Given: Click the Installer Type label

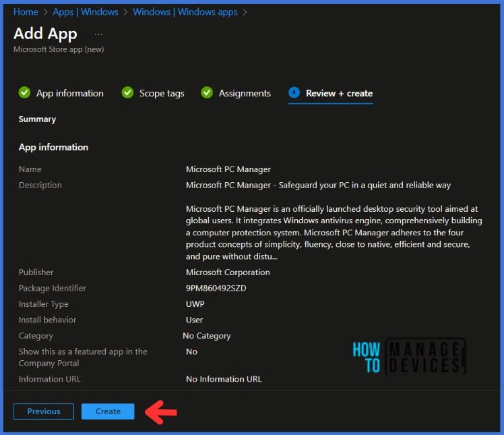Looking at the screenshot, I should pos(43,303).
